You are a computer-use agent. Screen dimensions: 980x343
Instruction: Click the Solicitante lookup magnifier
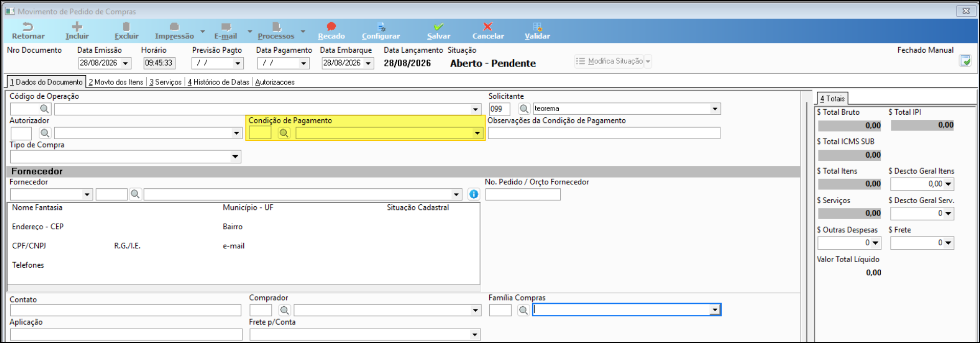coord(523,109)
